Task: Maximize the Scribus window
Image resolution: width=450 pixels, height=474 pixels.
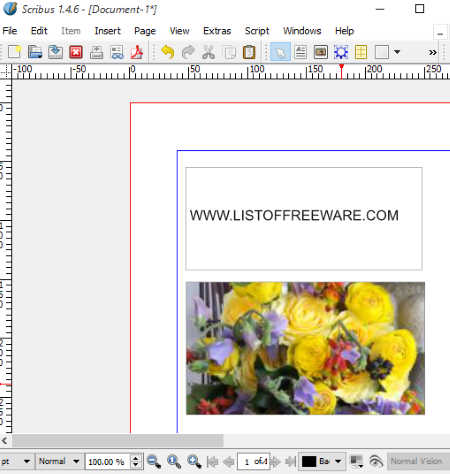Action: point(419,9)
